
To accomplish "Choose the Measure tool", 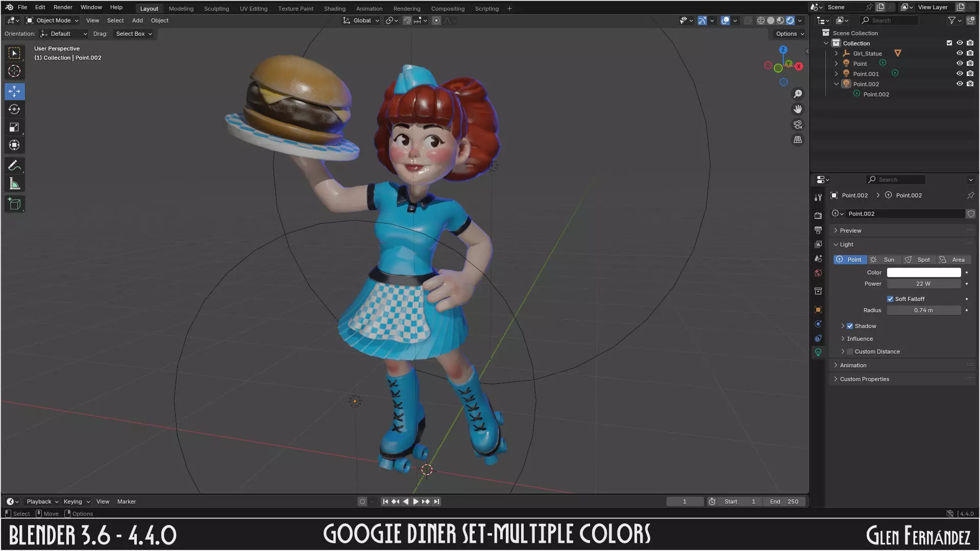I will 14,184.
